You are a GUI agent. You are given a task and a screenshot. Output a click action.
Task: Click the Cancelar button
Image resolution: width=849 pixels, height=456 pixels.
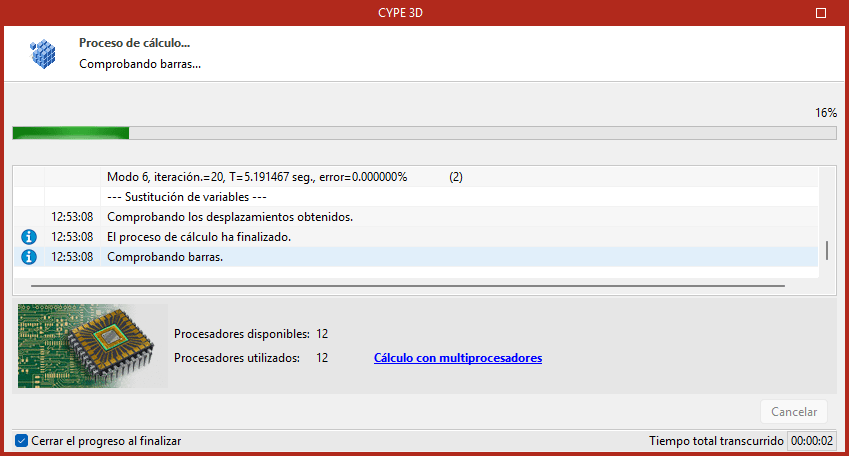coord(794,412)
